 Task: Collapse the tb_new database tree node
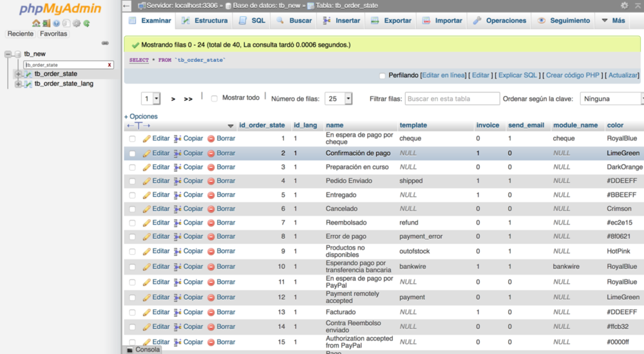tap(8, 54)
